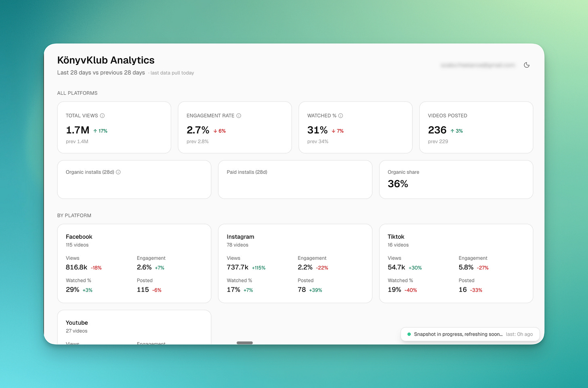
Task: Click the gray horizontal scroll handle at bottom
Action: coord(245,343)
